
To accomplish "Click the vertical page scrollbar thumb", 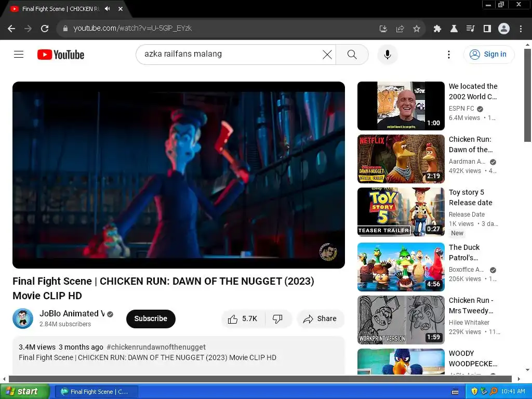I will click(x=527, y=95).
